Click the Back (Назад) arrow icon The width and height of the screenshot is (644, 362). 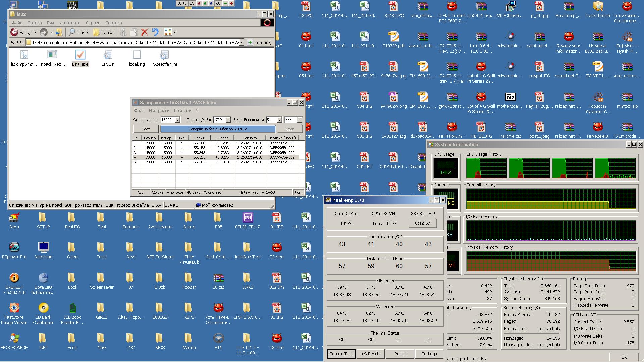[x=14, y=32]
